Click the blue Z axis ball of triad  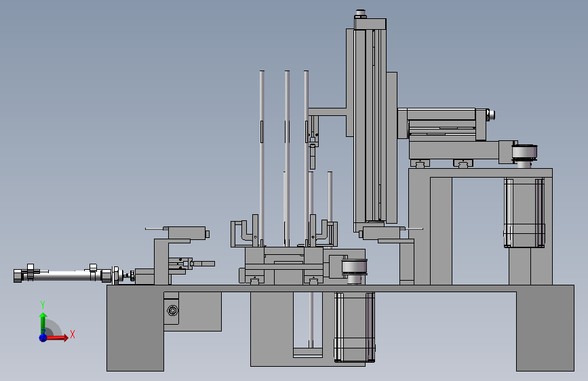pyautogui.click(x=43, y=338)
